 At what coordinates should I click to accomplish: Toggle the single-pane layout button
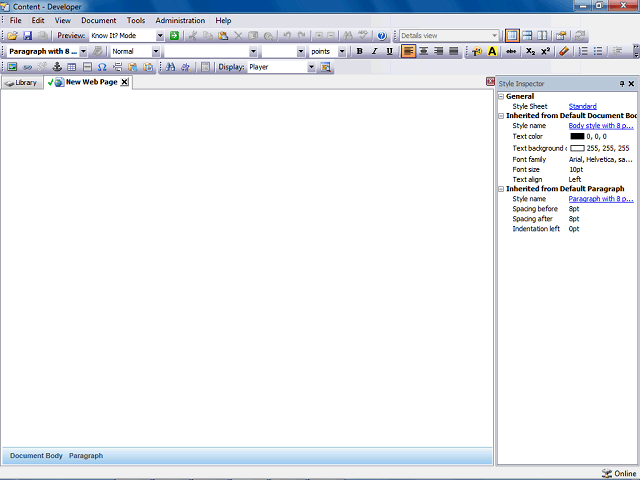(x=512, y=36)
